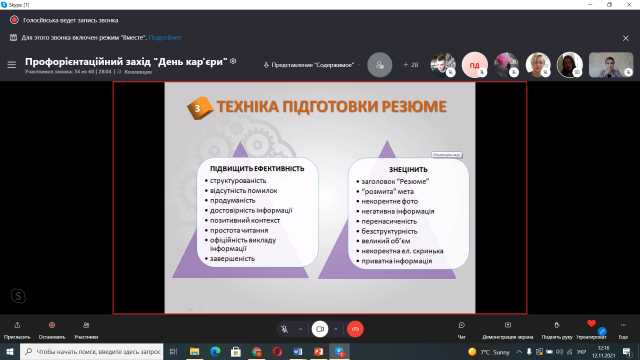Open Google Chrome from the taskbar
This screenshot has width=640, height=360.
pyautogui.click(x=257, y=351)
